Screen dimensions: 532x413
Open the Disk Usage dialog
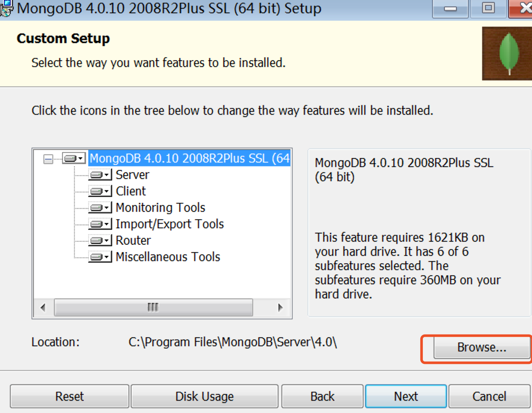205,396
